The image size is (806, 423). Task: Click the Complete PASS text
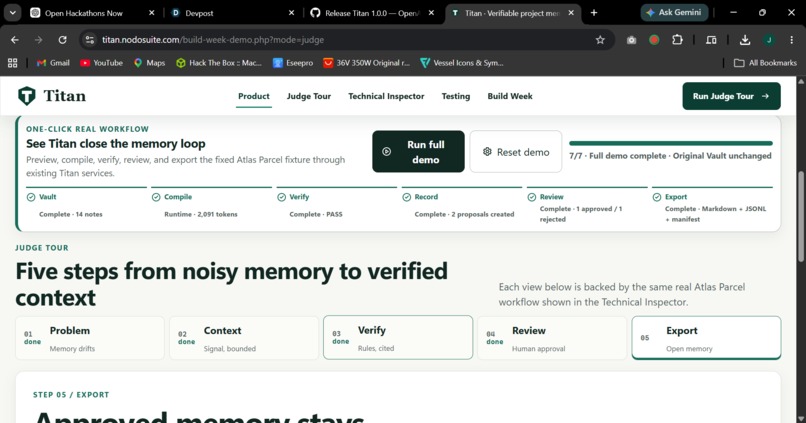coord(316,214)
